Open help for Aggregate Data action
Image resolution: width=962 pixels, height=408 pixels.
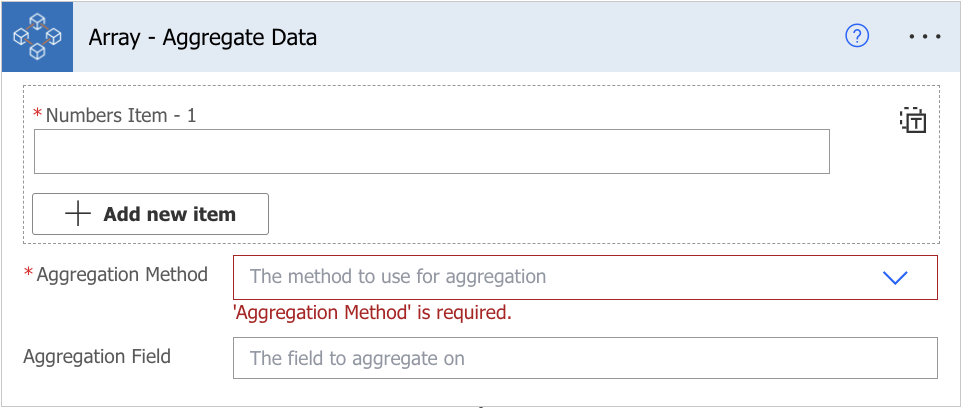pyautogui.click(x=857, y=37)
